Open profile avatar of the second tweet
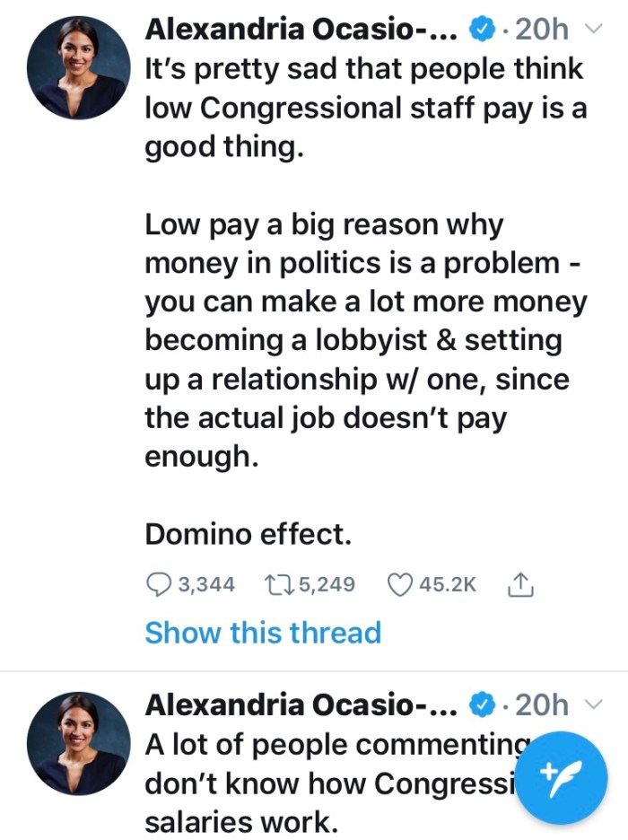628x840 pixels. (x=76, y=742)
